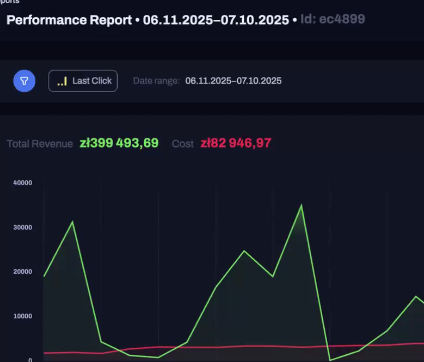Click the highest green revenue peak point
Screen dimensions: 424x362
pyautogui.click(x=301, y=205)
